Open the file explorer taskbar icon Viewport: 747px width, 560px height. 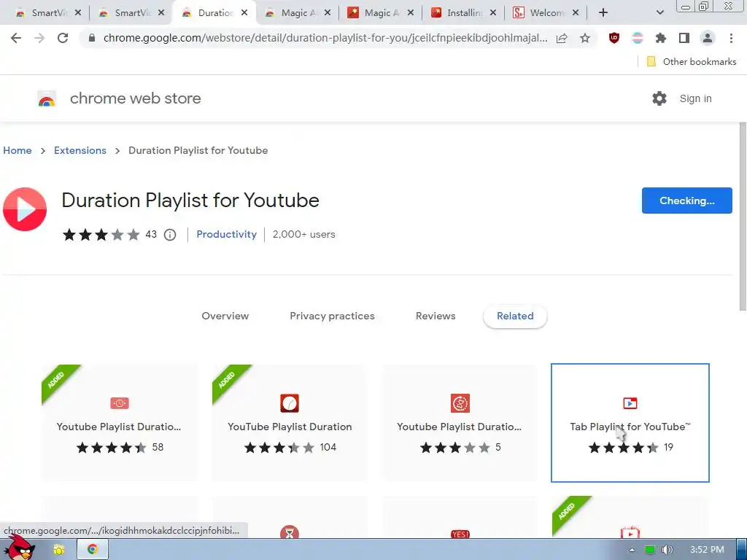click(x=58, y=550)
